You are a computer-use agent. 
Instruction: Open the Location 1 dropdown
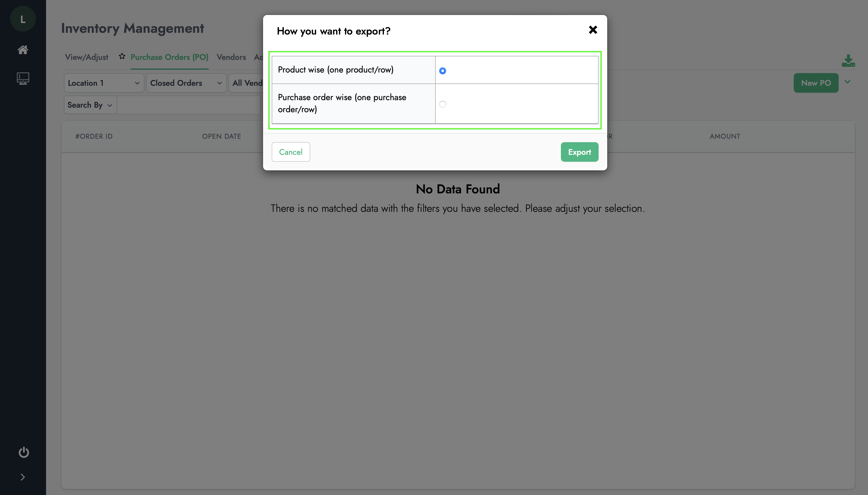point(104,83)
